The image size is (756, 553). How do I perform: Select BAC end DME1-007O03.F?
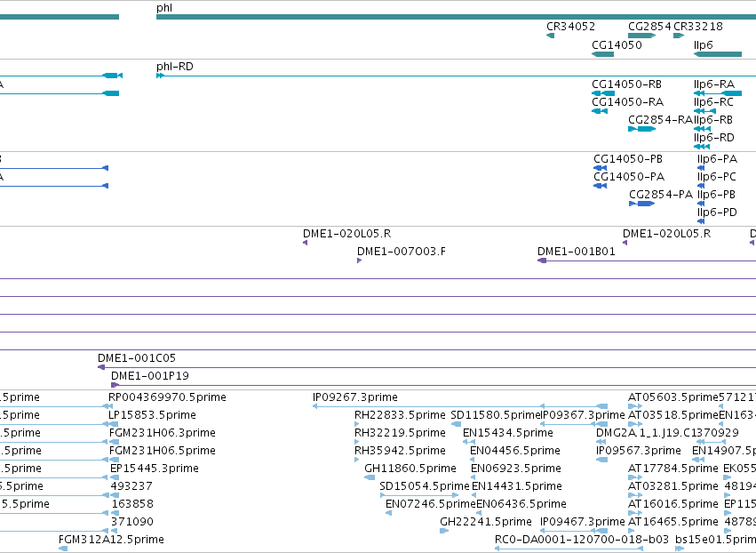pos(402,252)
